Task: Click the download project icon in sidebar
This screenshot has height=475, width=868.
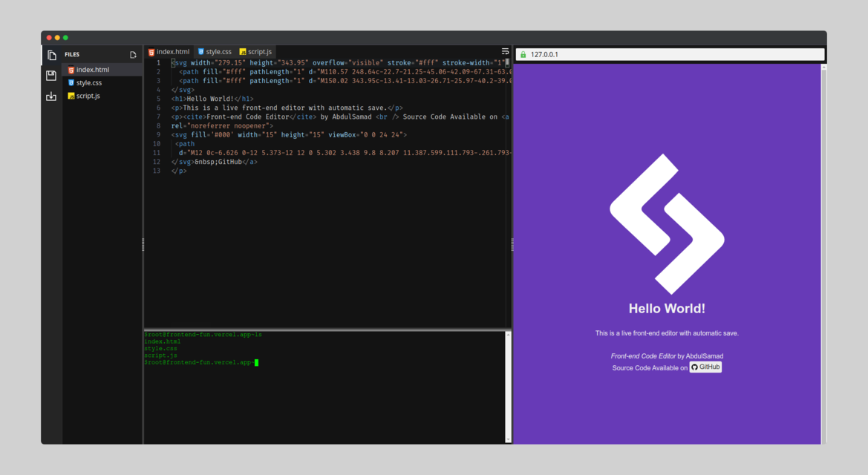Action: (51, 96)
